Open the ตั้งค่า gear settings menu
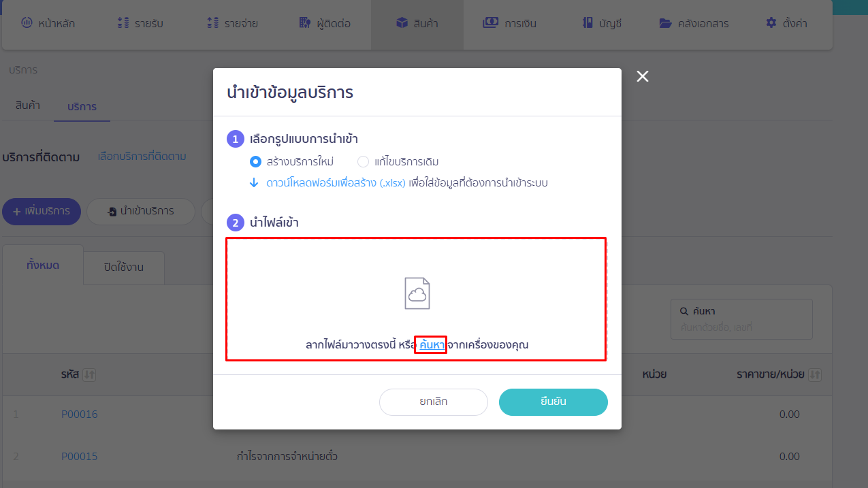The width and height of the screenshot is (868, 488). point(786,23)
